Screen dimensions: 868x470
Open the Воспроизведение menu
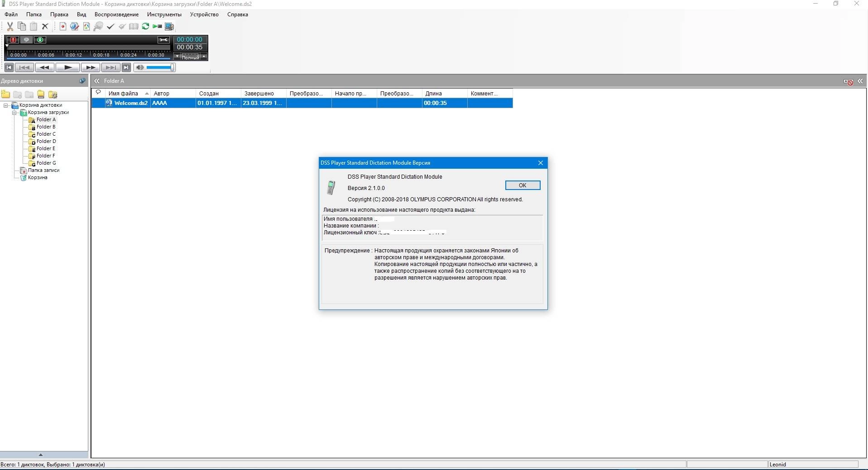(116, 14)
